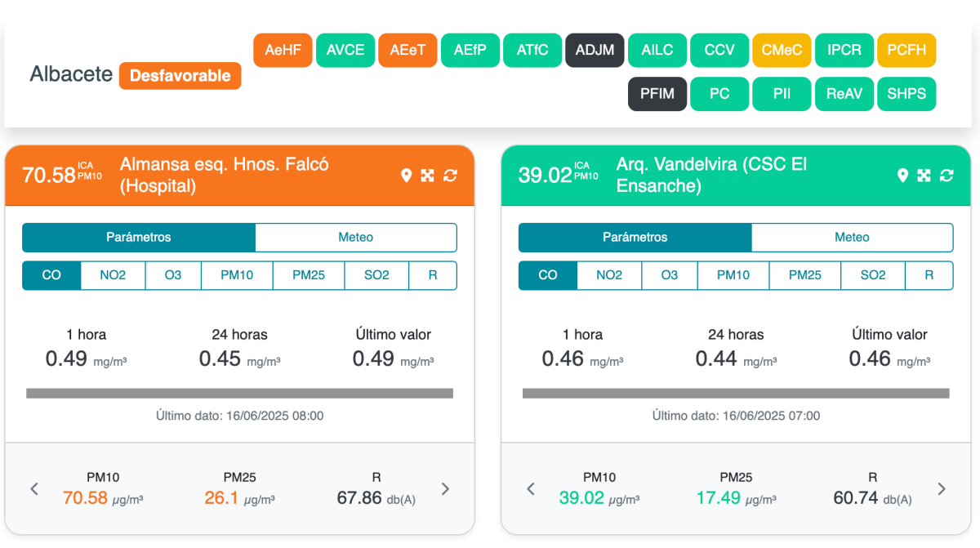Select SO2 parameter in Almansa card
This screenshot has height=548, width=980.
376,275
